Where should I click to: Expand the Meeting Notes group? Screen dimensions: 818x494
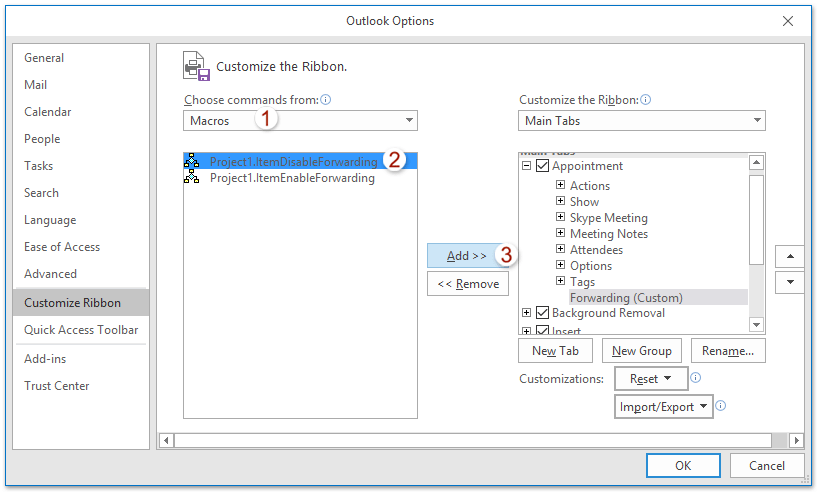pyautogui.click(x=561, y=234)
